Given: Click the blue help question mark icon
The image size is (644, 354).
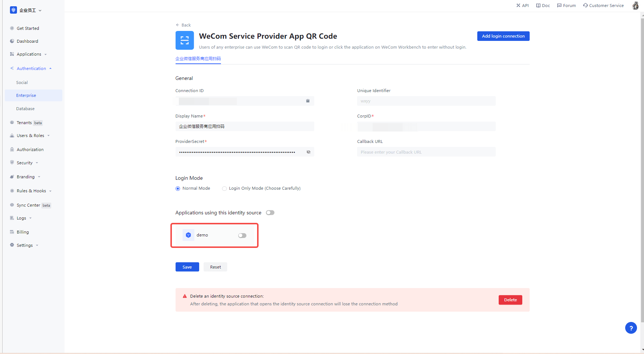Looking at the screenshot, I should click(x=631, y=328).
